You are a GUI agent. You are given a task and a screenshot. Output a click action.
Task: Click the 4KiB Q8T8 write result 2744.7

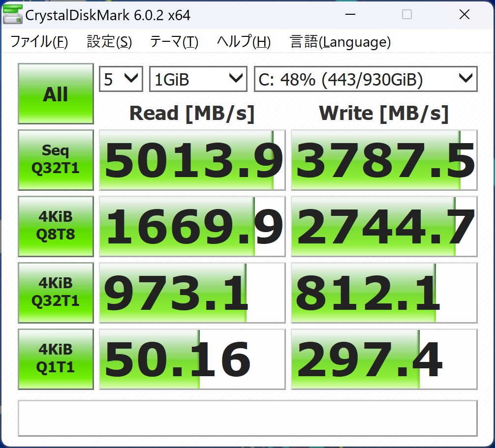point(384,226)
